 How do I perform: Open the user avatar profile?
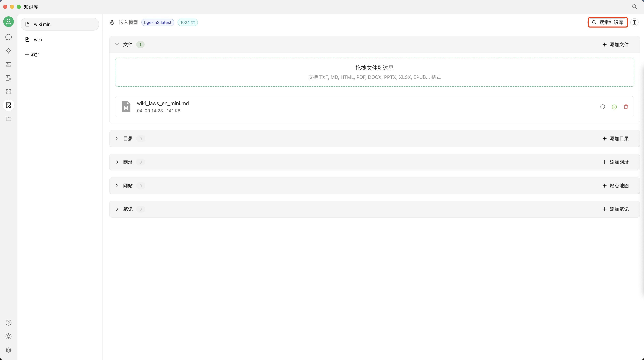pyautogui.click(x=9, y=22)
